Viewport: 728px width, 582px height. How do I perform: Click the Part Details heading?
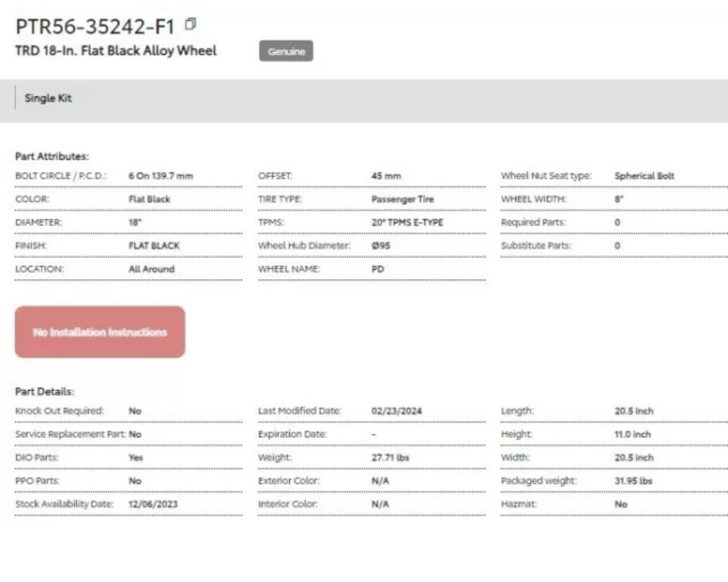(45, 392)
